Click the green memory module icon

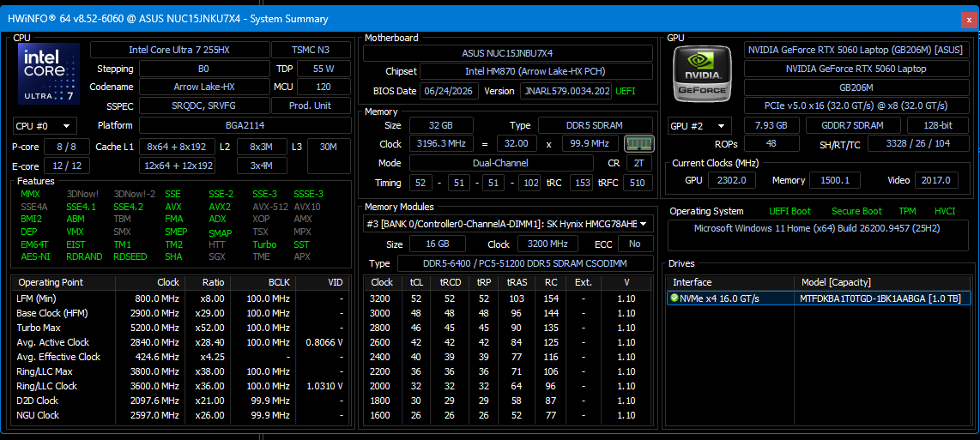pos(638,144)
